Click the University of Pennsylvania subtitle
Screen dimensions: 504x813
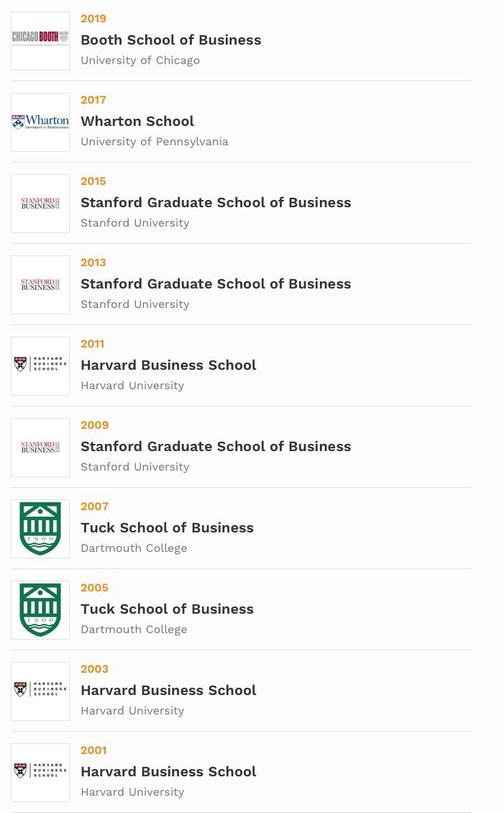click(x=155, y=142)
